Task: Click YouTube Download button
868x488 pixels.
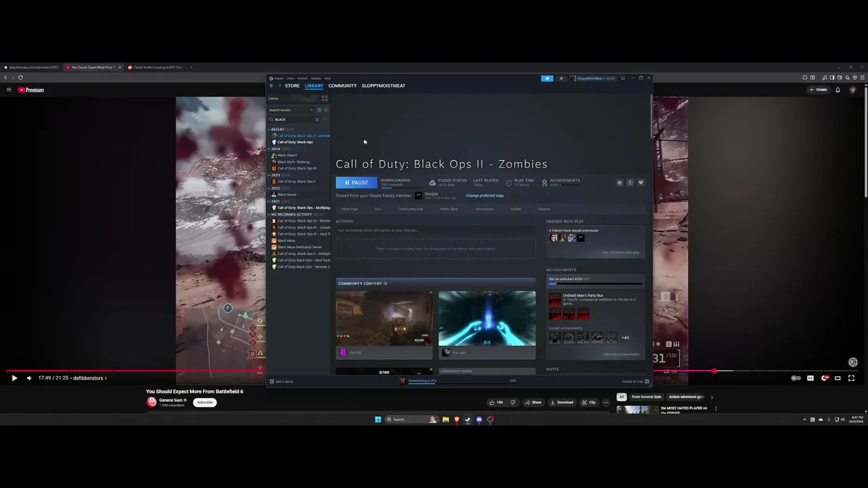Action: coord(561,402)
